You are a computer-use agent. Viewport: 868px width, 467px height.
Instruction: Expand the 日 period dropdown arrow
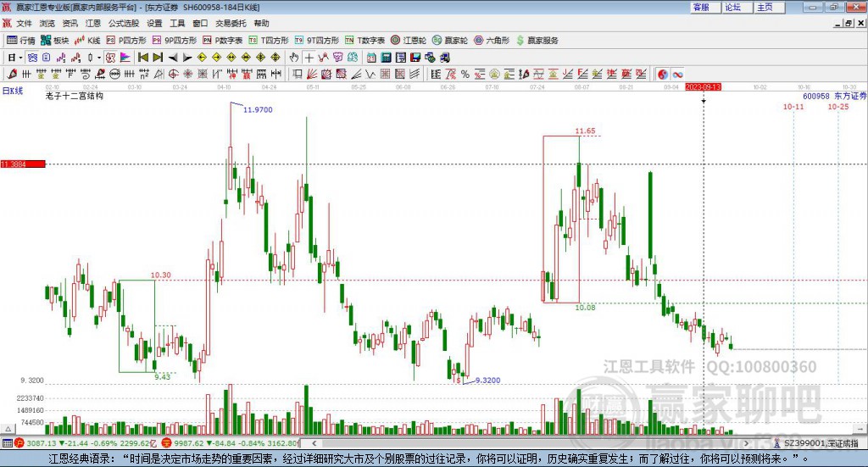[21, 58]
